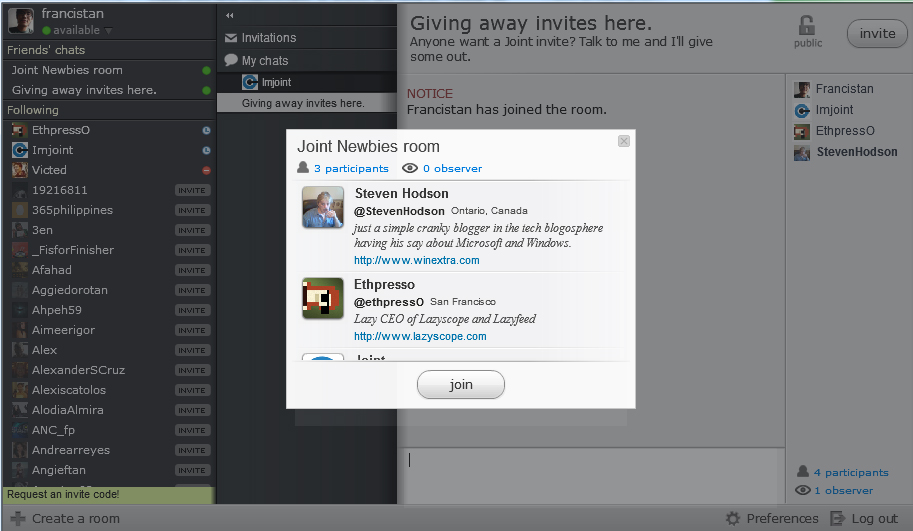Screen dimensions: 913x531
Task: Click '0 observer' in the dialog
Action: [x=452, y=168]
